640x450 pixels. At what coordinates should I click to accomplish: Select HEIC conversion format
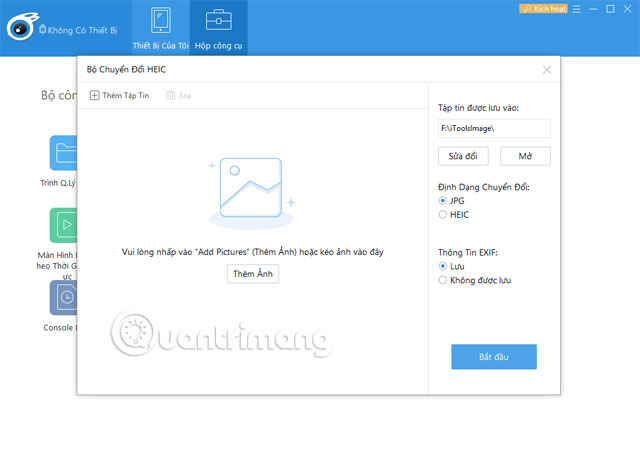[x=454, y=215]
